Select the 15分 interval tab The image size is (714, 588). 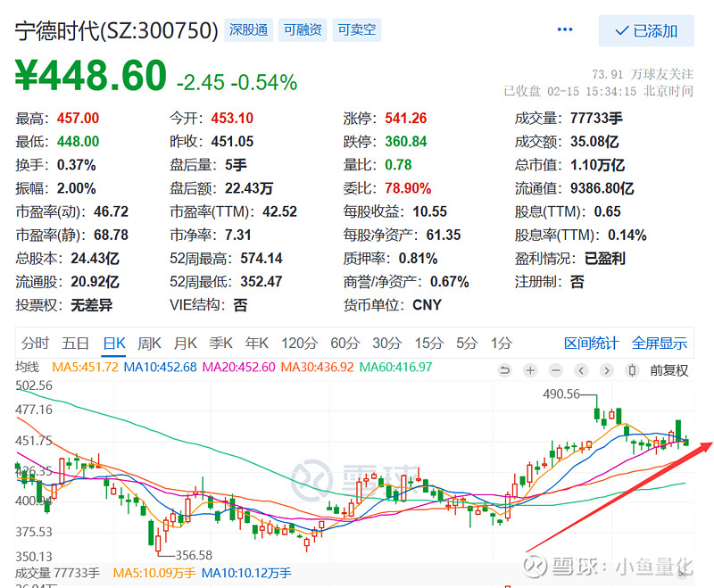tap(429, 344)
